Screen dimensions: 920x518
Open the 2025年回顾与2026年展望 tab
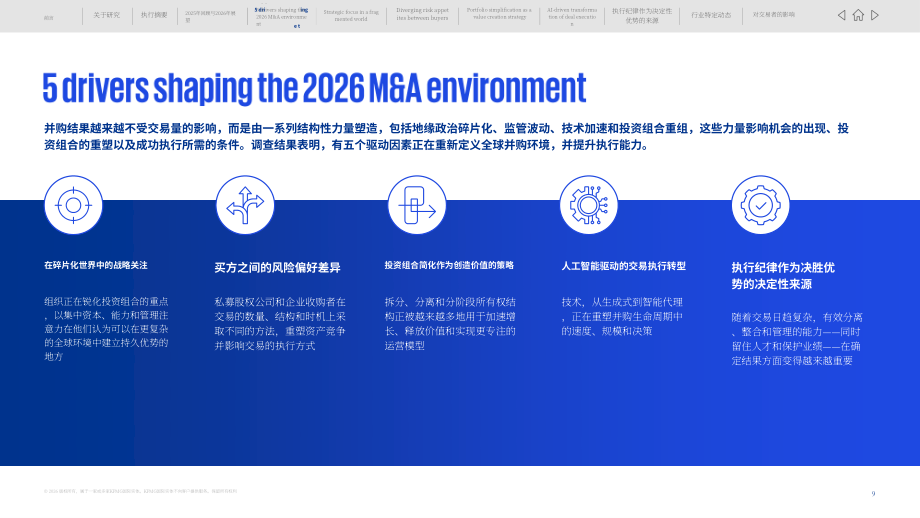click(210, 16)
